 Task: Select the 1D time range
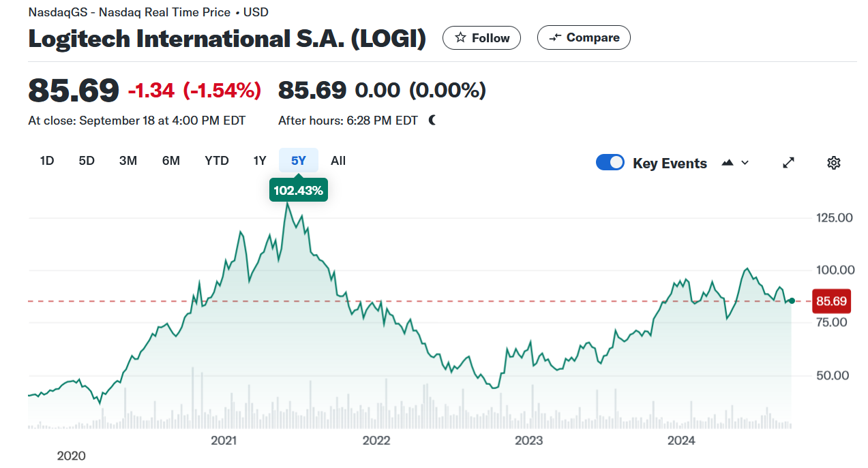click(47, 161)
